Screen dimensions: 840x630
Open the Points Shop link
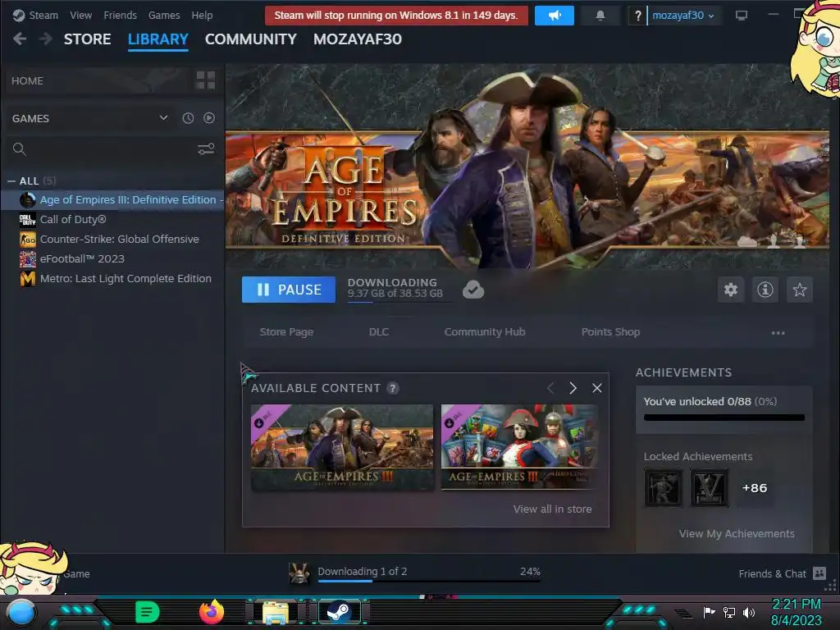click(610, 331)
